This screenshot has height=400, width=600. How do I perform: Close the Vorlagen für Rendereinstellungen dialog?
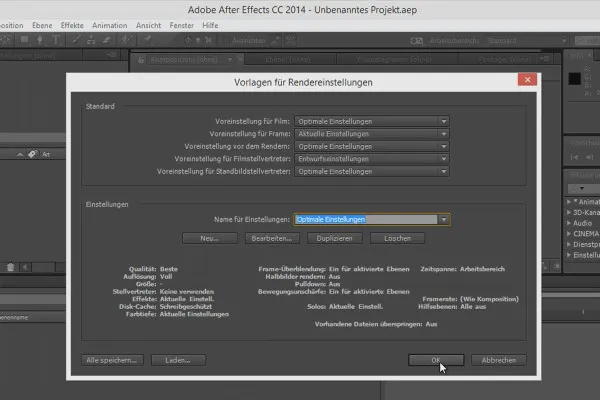[x=527, y=80]
